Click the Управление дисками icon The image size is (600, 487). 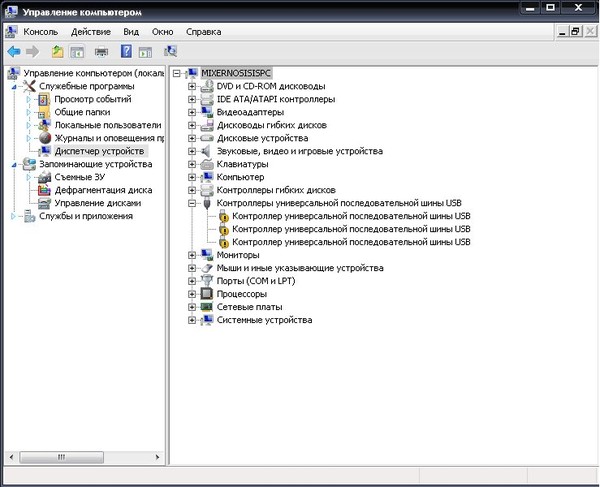point(44,203)
